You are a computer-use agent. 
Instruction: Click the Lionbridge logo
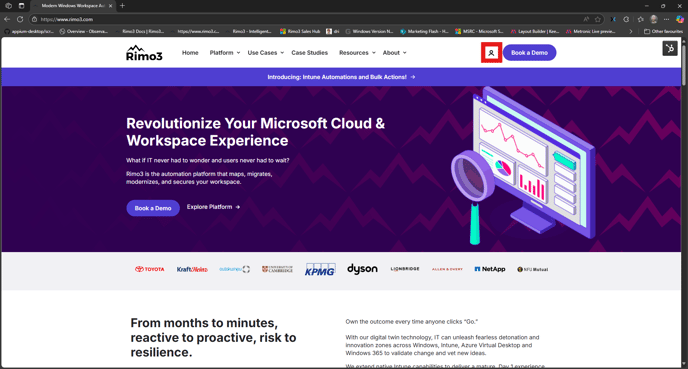pyautogui.click(x=405, y=269)
